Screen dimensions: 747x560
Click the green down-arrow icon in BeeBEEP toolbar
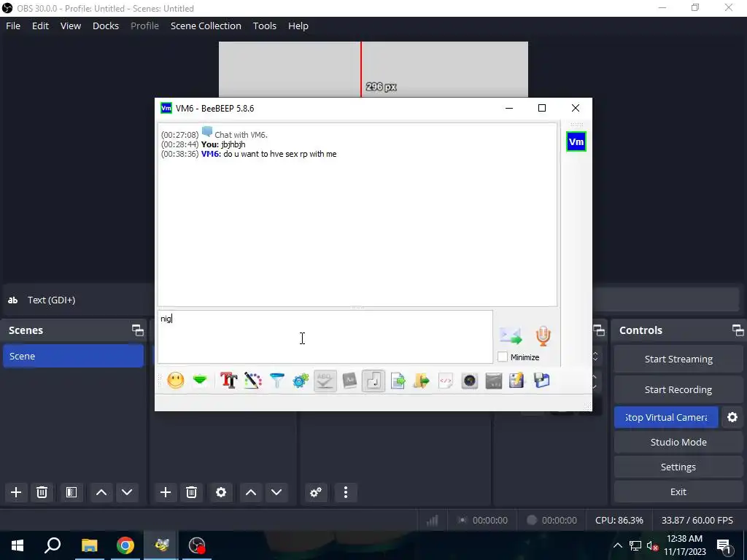click(x=200, y=381)
